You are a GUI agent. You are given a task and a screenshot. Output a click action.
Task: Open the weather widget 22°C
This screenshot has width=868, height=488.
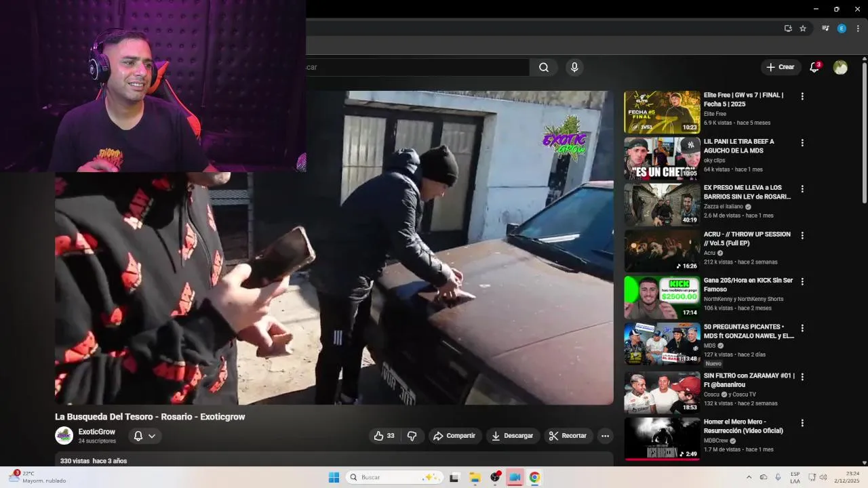tap(38, 477)
